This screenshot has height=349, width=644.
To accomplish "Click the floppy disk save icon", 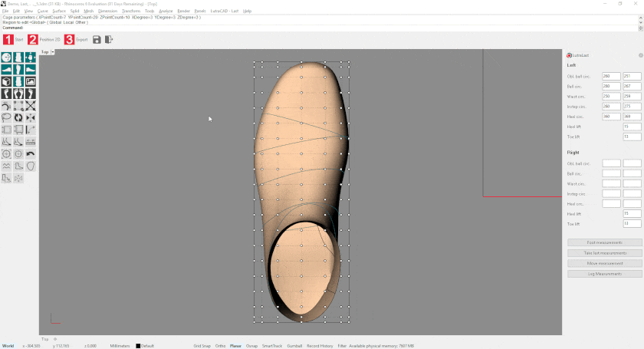I will pos(97,39).
